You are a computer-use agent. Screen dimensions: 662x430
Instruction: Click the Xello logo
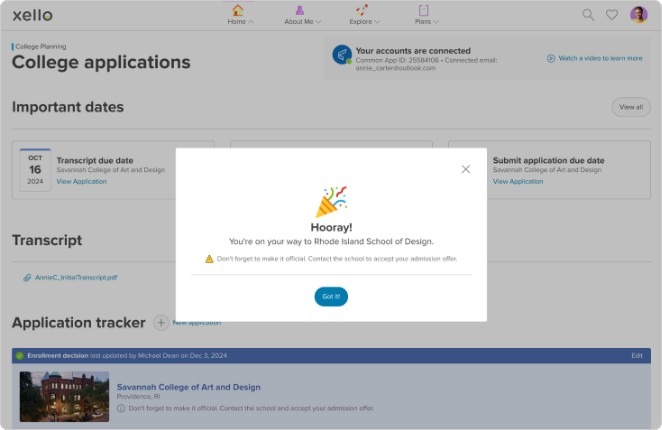pyautogui.click(x=33, y=15)
